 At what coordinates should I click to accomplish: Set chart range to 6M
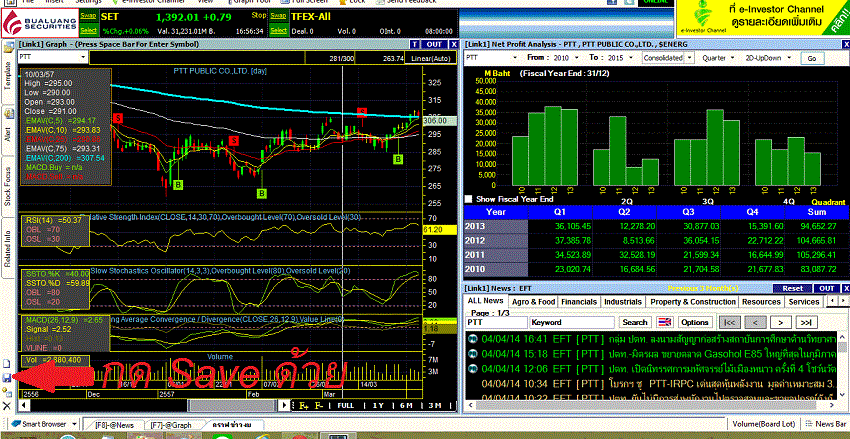click(x=406, y=405)
